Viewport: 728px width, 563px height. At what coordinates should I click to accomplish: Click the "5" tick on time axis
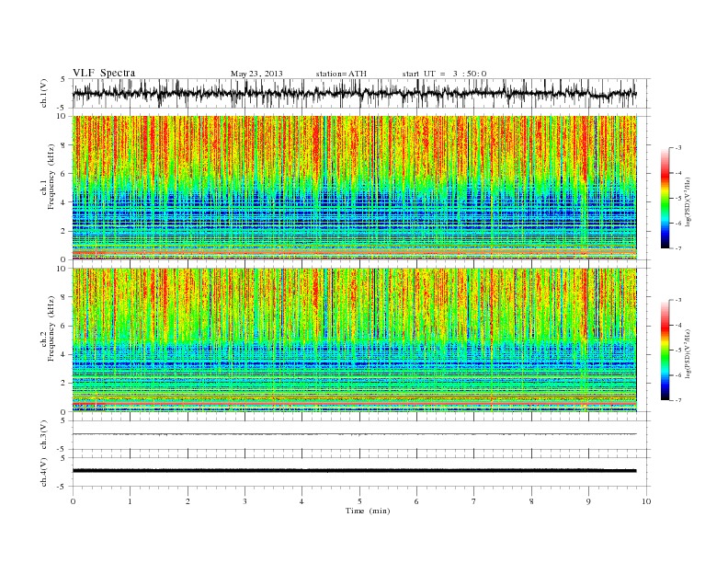click(x=359, y=501)
